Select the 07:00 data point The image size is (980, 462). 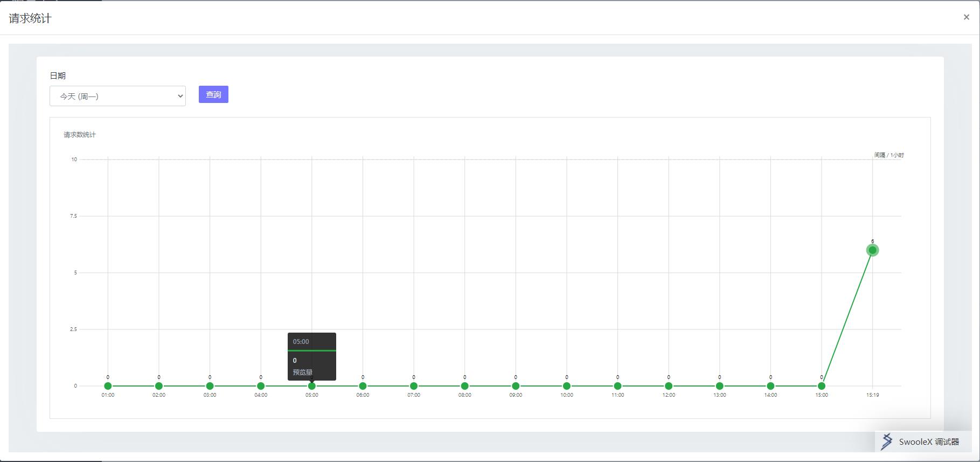click(x=414, y=386)
